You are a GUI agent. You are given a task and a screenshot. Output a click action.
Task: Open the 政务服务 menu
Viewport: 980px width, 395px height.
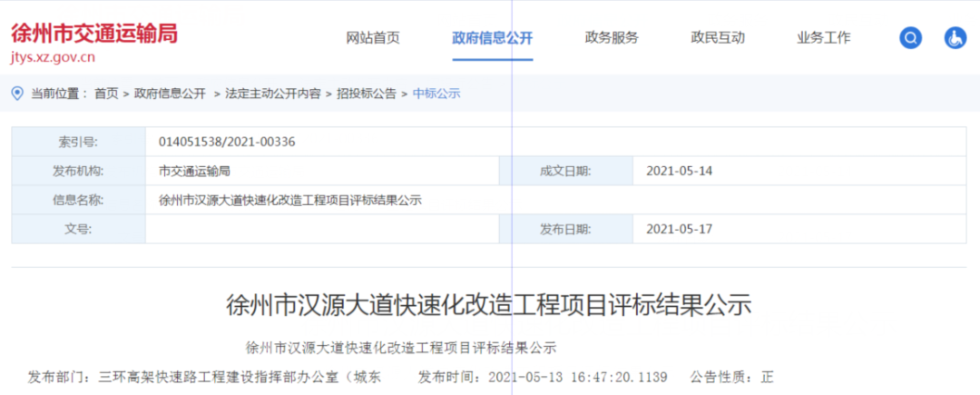(x=612, y=37)
